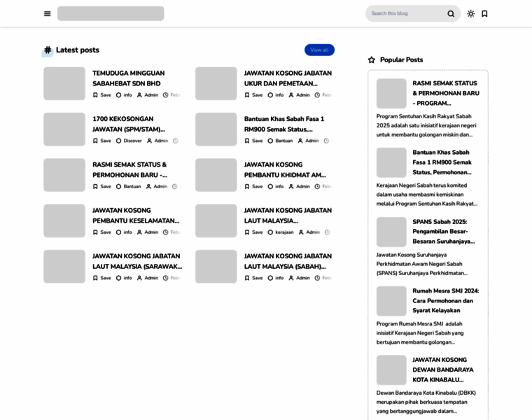The image size is (532, 420).
Task: Open TEMUDUGA MINGGUAN SABAHEBAT SDN BHD title
Action: click(x=129, y=78)
